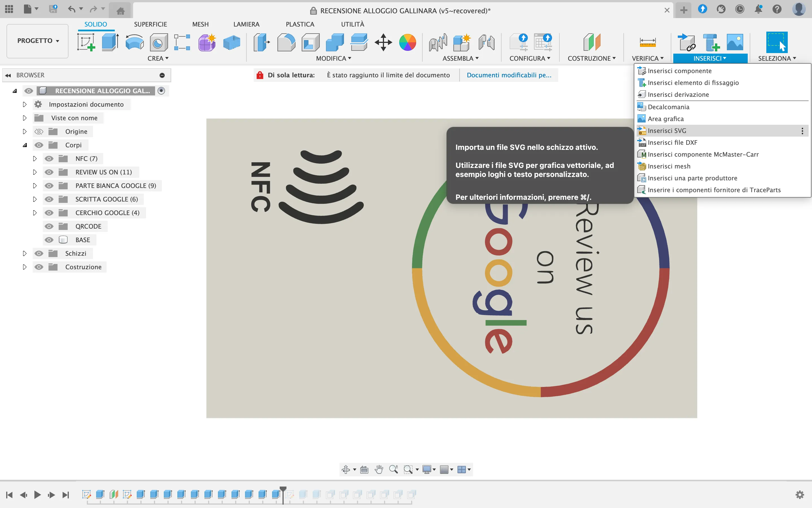Collapse the BROWSER panel
The image size is (812, 508).
tap(8, 75)
